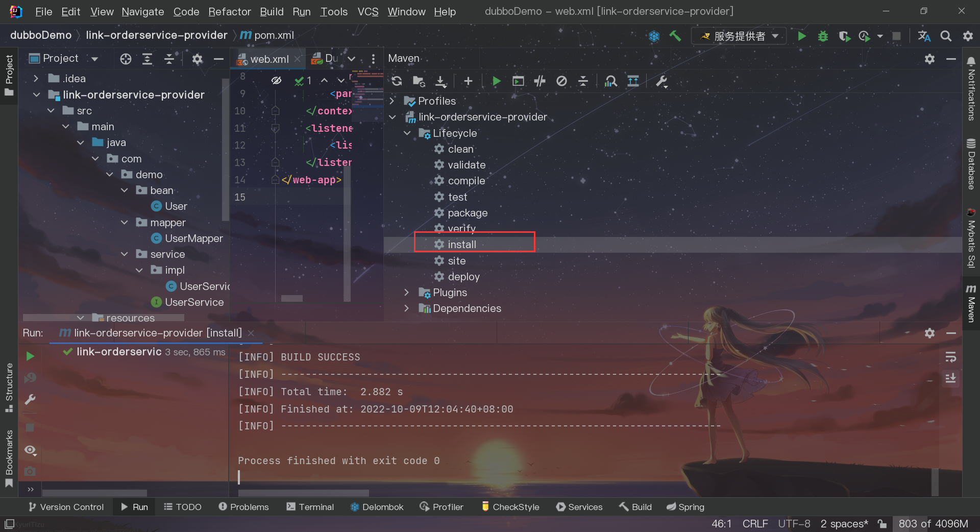The image size is (980, 532).
Task: Click CRLF line separator status
Action: pos(755,523)
